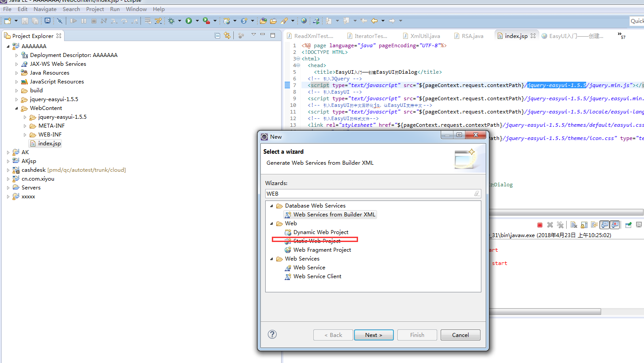
Task: Collapse all in Project Explorer
Action: 217,36
